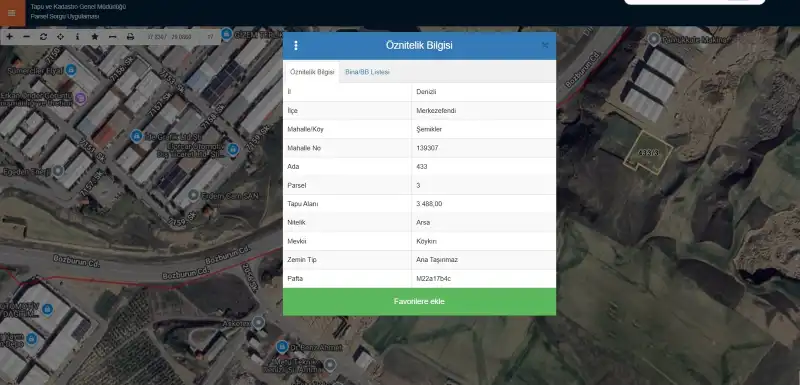Click the search box at top right
The width and height of the screenshot is (800, 385).
coord(694,2)
